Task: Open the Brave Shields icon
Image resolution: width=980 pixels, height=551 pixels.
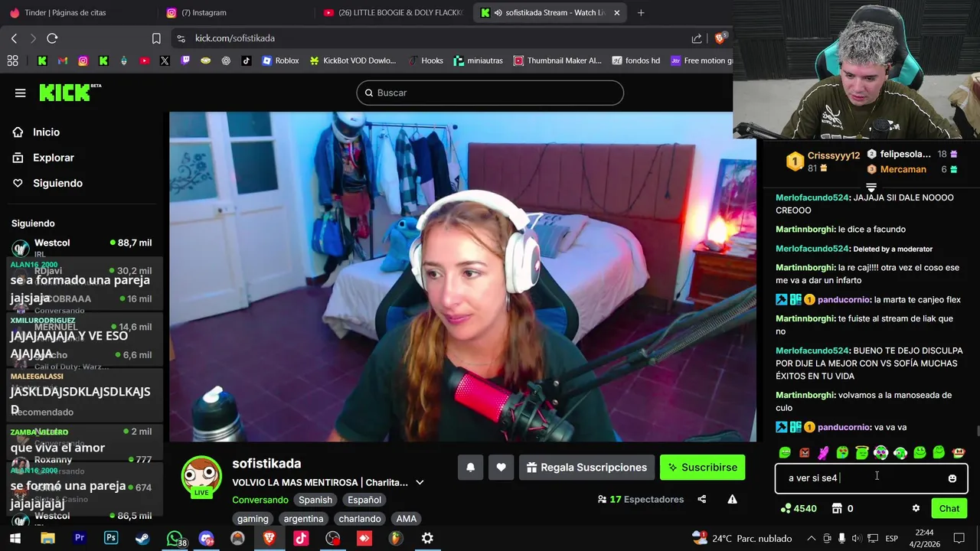Action: 720,38
